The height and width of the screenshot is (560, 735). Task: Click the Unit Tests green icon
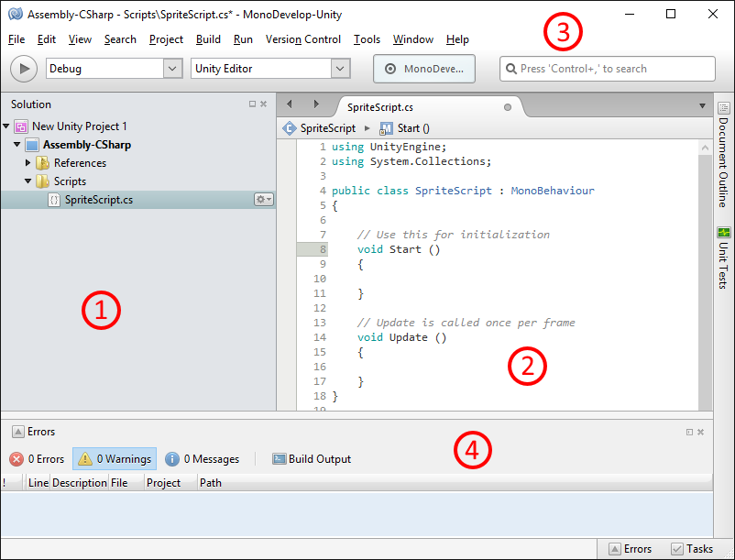click(724, 232)
